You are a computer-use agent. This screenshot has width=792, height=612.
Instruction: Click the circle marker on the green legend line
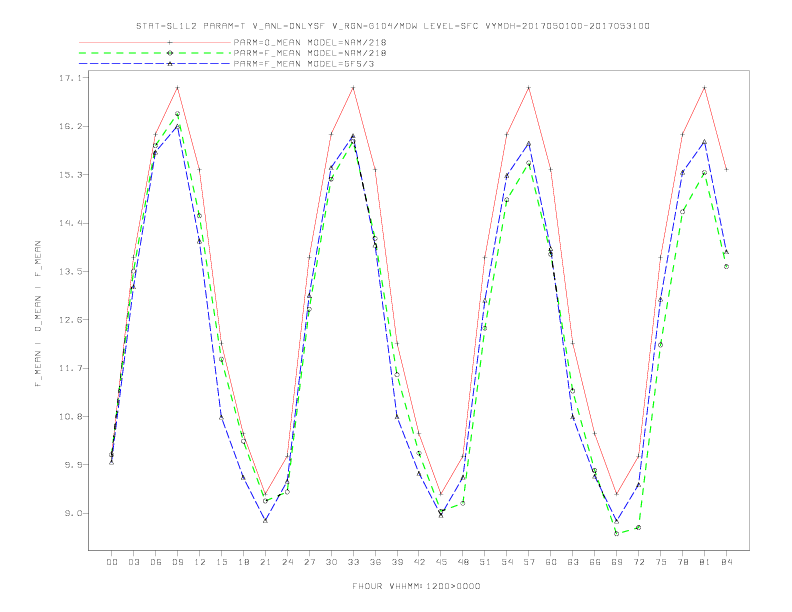point(170,53)
